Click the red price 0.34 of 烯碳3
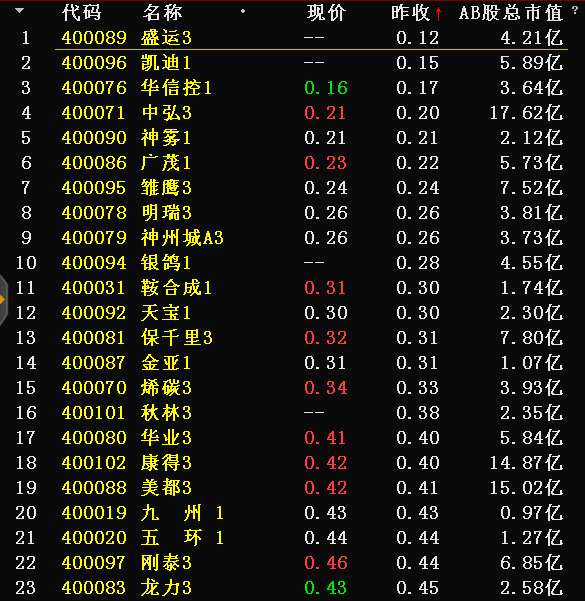The image size is (585, 601). 326,388
